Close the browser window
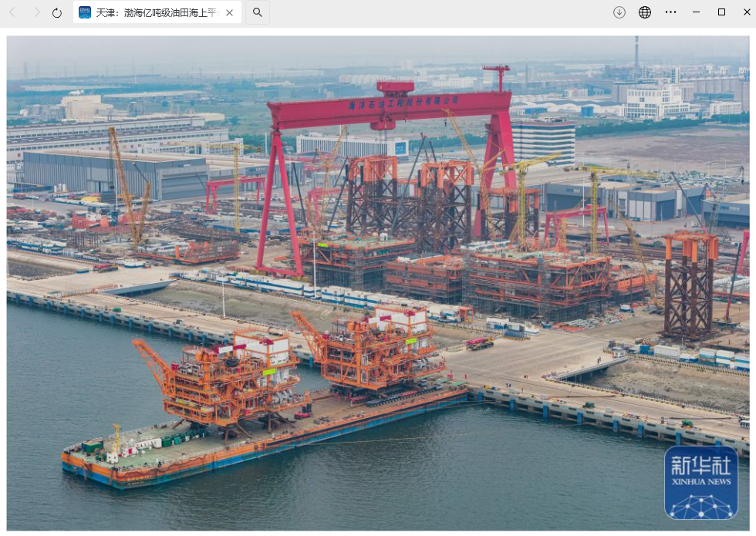Viewport: 756px width, 536px height. click(747, 12)
